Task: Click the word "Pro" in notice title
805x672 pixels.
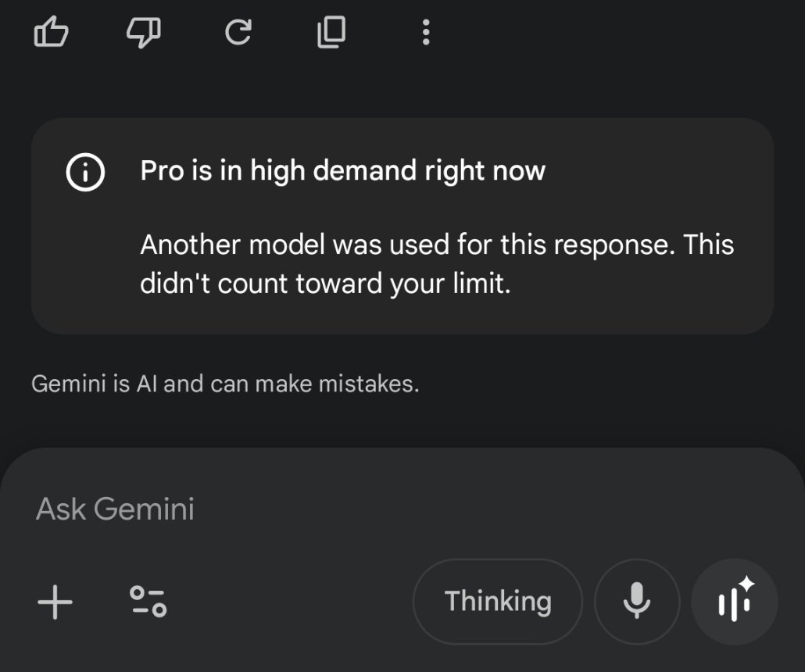Action: [162, 170]
